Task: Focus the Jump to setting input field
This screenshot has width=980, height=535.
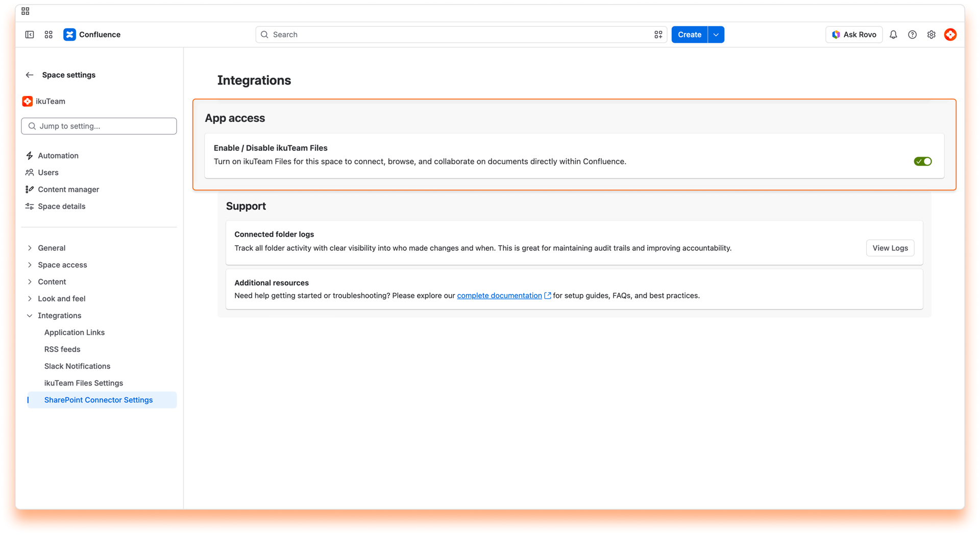Action: click(99, 126)
